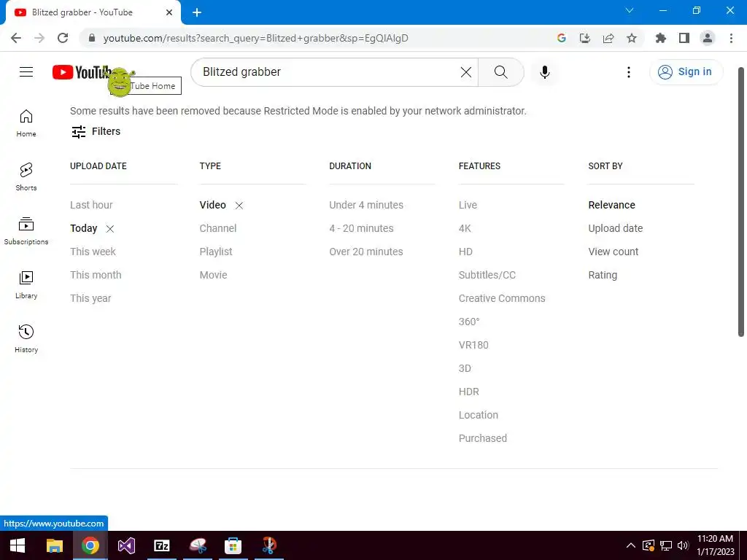The width and height of the screenshot is (747, 560).
Task: Toggle the browser side panel
Action: (x=684, y=38)
